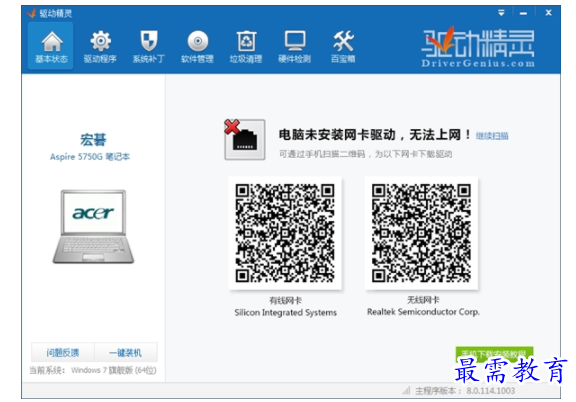
Task: Click the 可通过手机扫描二维码 hint text
Action: pyautogui.click(x=366, y=154)
